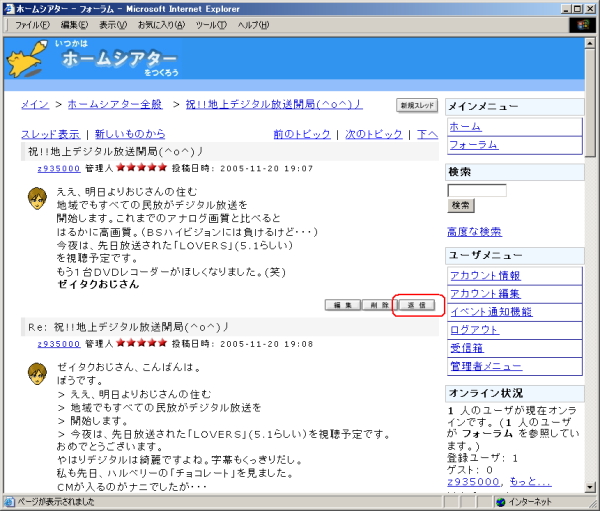Open 管理者メニュー link
Viewport: 600px width, 511px height.
[486, 366]
